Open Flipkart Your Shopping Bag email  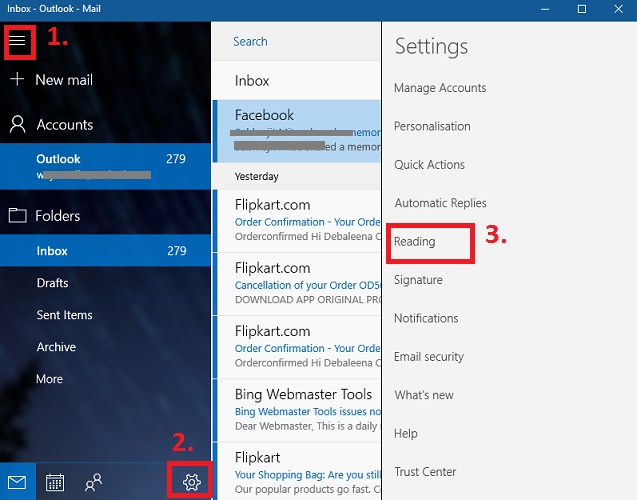(x=297, y=472)
